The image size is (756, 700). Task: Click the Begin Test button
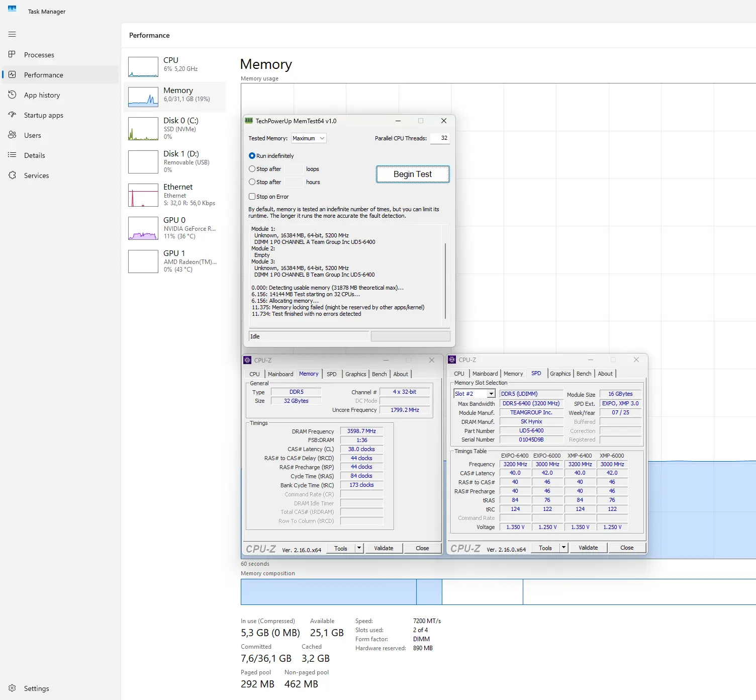[412, 174]
